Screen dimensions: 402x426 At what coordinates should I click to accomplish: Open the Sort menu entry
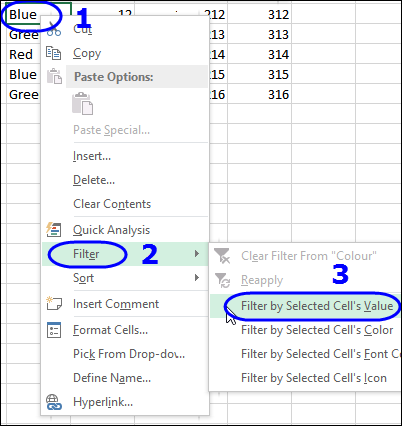click(125, 278)
